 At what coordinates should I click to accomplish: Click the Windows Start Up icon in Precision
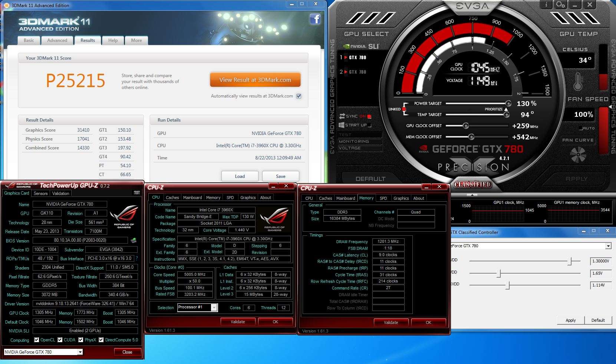342,125
